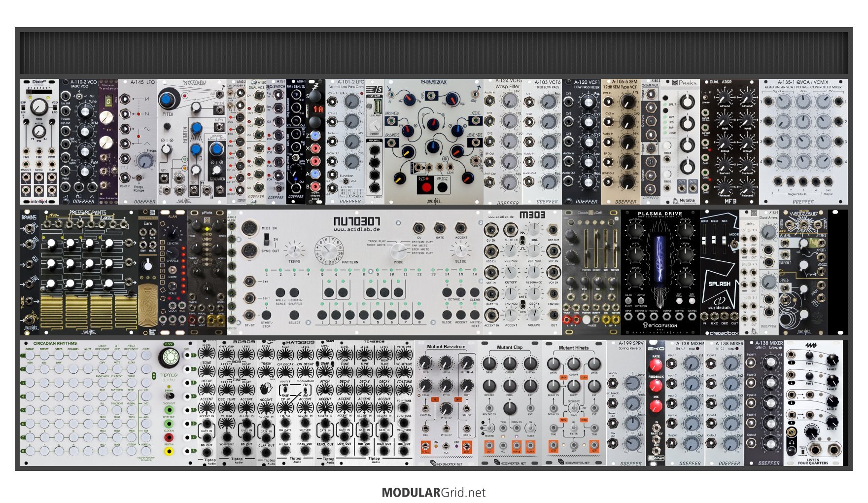
Task: Toggle the MIDI In / Sync Out switch
Action: tap(267, 239)
